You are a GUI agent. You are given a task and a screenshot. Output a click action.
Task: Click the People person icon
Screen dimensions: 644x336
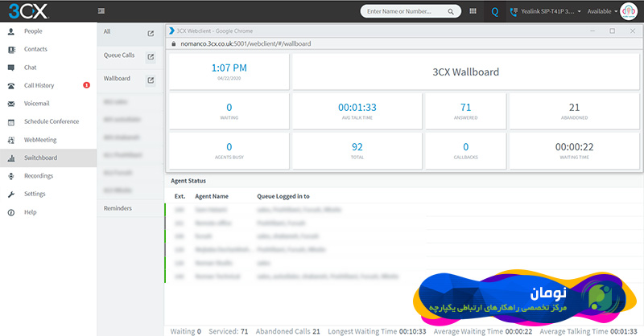(11, 31)
